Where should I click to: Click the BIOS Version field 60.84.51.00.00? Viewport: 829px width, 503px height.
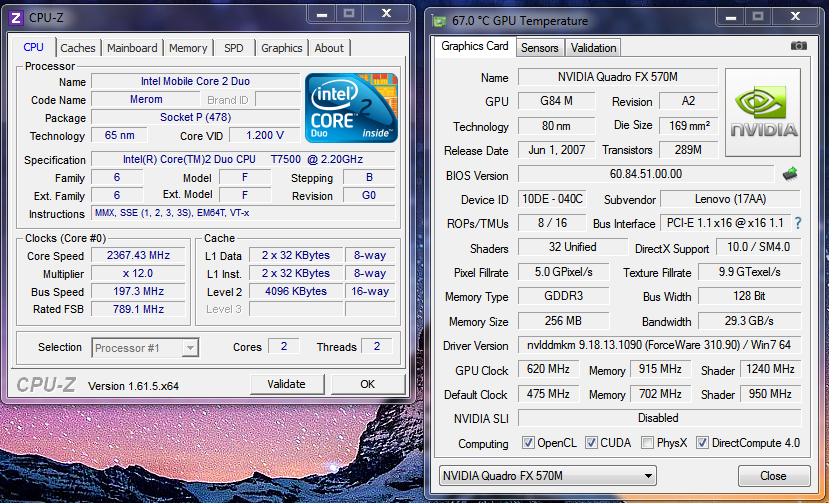646,173
